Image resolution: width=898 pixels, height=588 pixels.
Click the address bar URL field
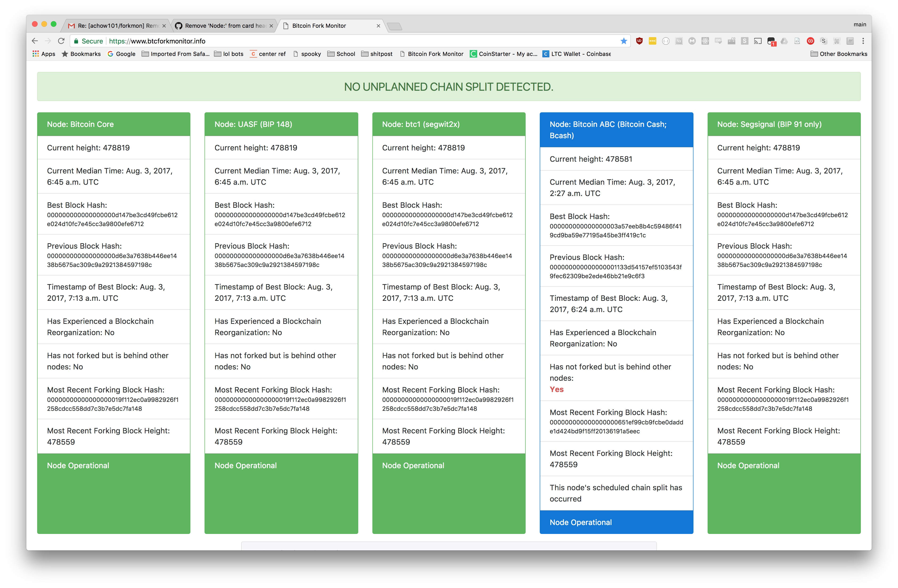340,41
